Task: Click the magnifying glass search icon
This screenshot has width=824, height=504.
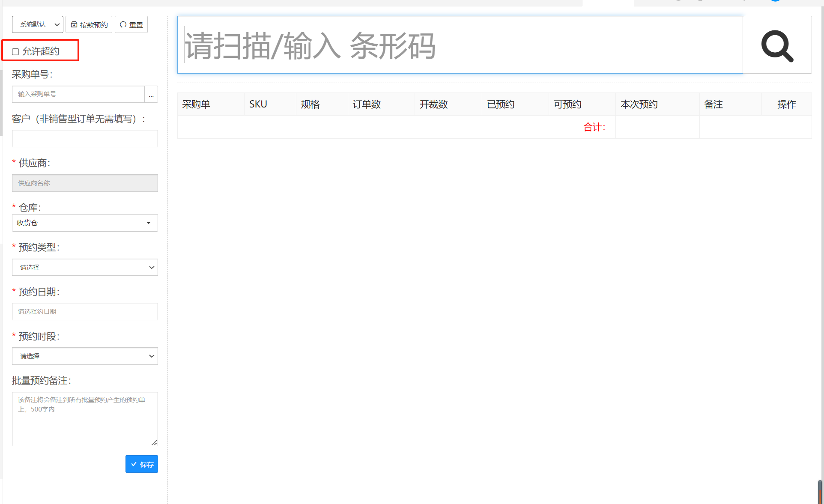Action: pyautogui.click(x=777, y=45)
